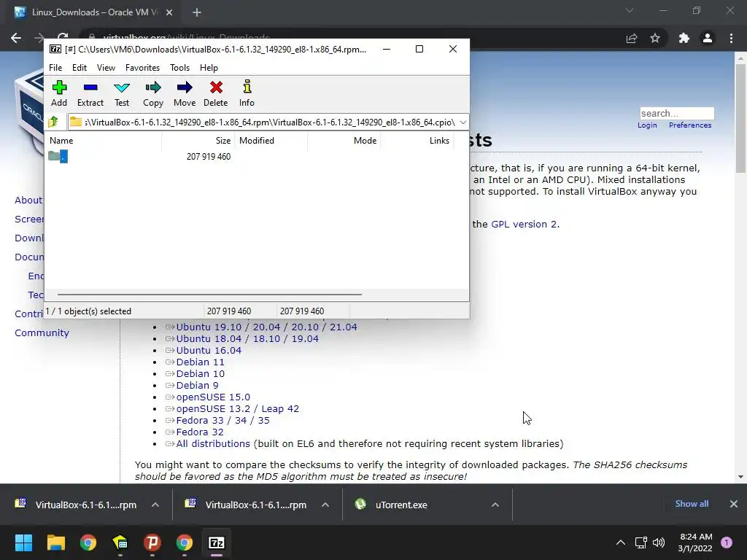Screen dimensions: 747x560
Task: Click the Login link on VirtualBox site
Action: (x=647, y=125)
